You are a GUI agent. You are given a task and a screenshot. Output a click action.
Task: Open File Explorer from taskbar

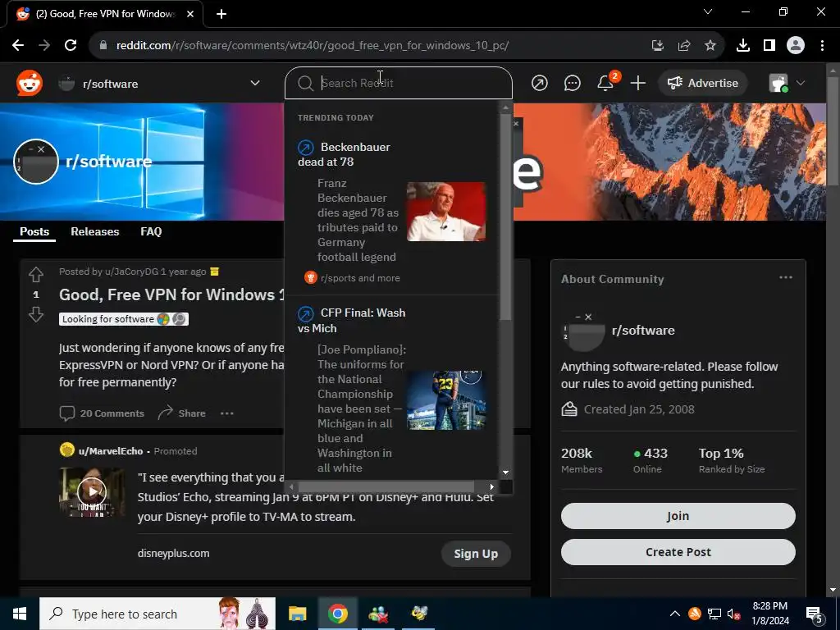297,614
